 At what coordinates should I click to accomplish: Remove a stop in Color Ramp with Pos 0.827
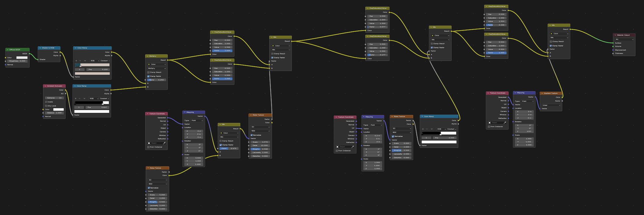click(x=80, y=99)
